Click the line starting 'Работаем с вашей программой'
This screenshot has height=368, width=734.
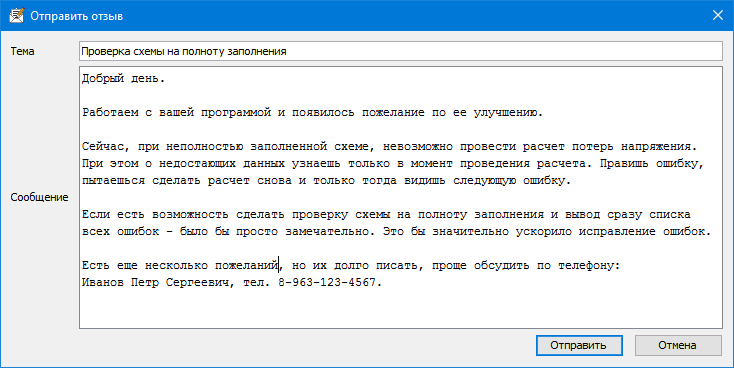point(313,113)
